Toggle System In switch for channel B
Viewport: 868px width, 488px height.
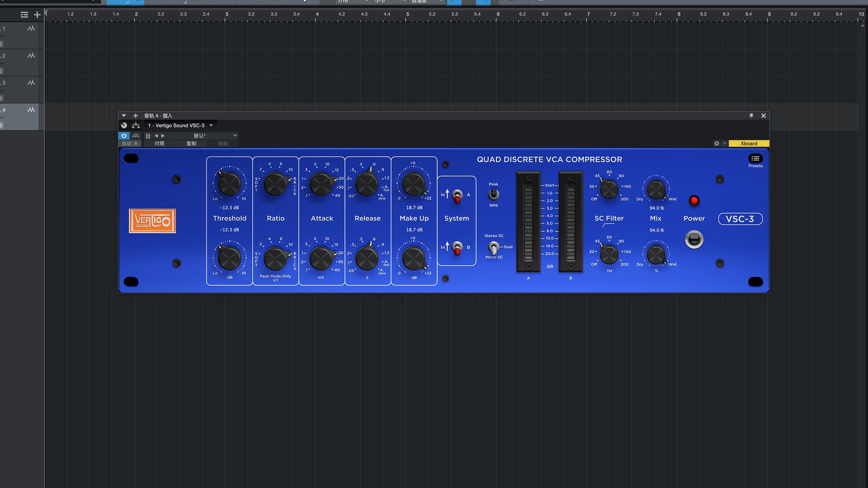[x=457, y=248]
